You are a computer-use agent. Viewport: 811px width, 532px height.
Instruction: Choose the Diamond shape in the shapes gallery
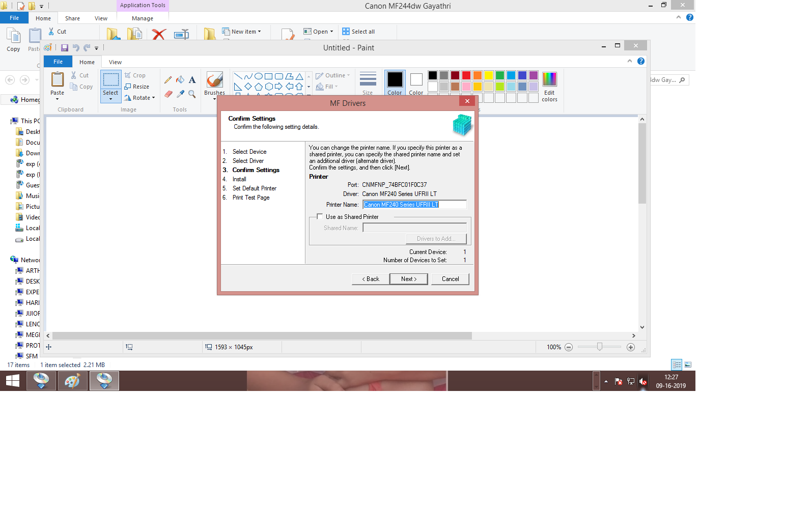[248, 87]
